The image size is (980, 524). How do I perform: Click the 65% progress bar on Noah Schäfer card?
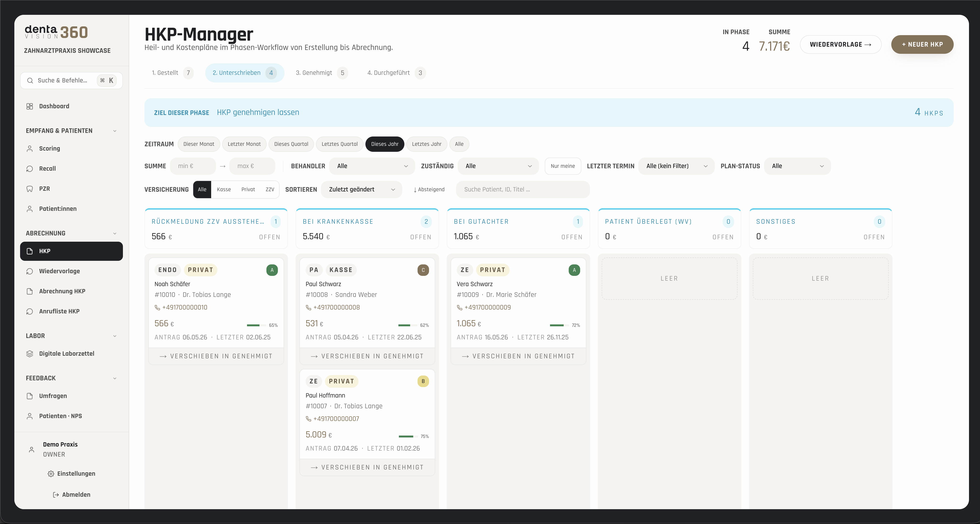click(256, 326)
